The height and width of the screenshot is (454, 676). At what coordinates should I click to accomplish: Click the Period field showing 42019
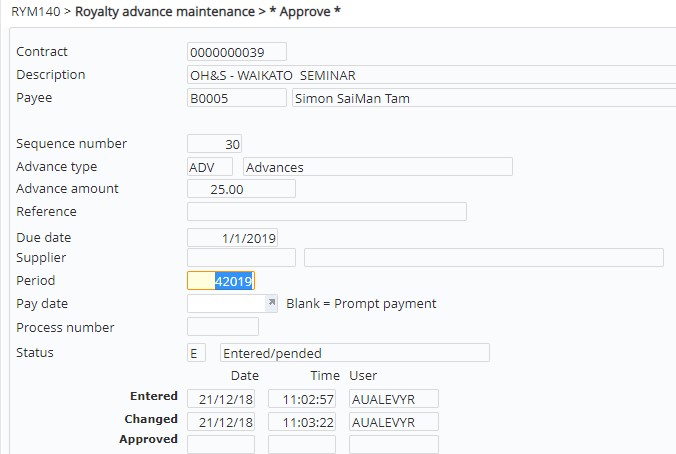tap(221, 281)
